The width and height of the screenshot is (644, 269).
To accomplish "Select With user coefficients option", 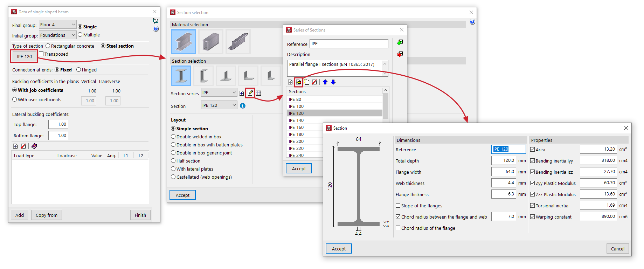I will 15,99.
